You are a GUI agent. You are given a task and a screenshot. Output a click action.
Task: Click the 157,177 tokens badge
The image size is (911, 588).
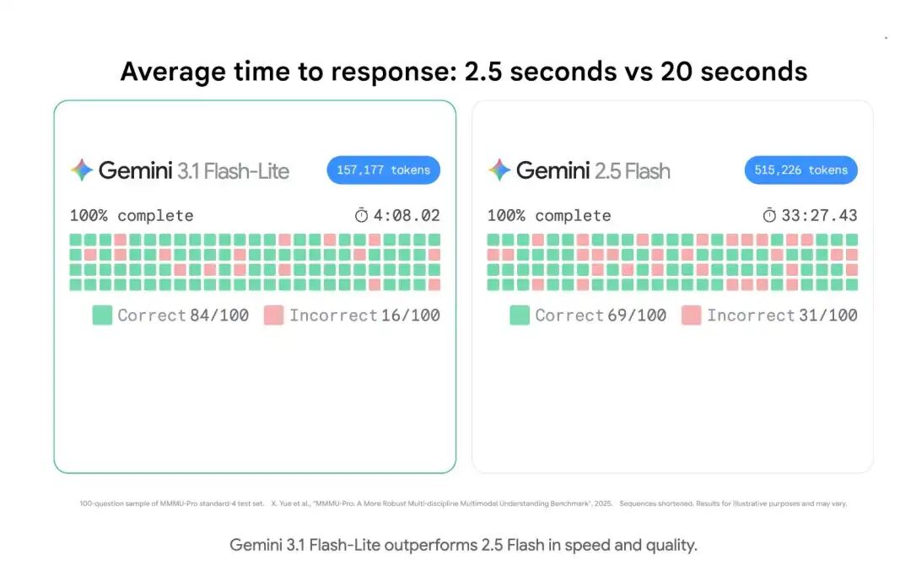(384, 170)
